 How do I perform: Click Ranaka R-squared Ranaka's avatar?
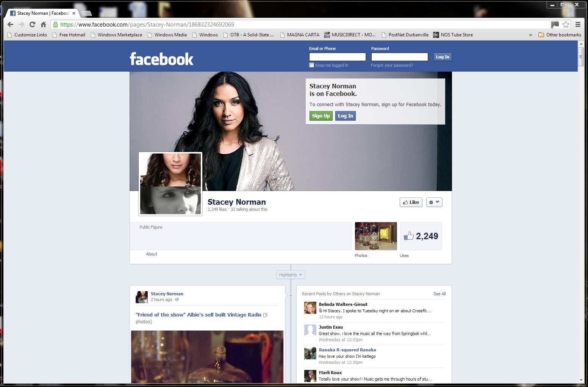(x=310, y=353)
